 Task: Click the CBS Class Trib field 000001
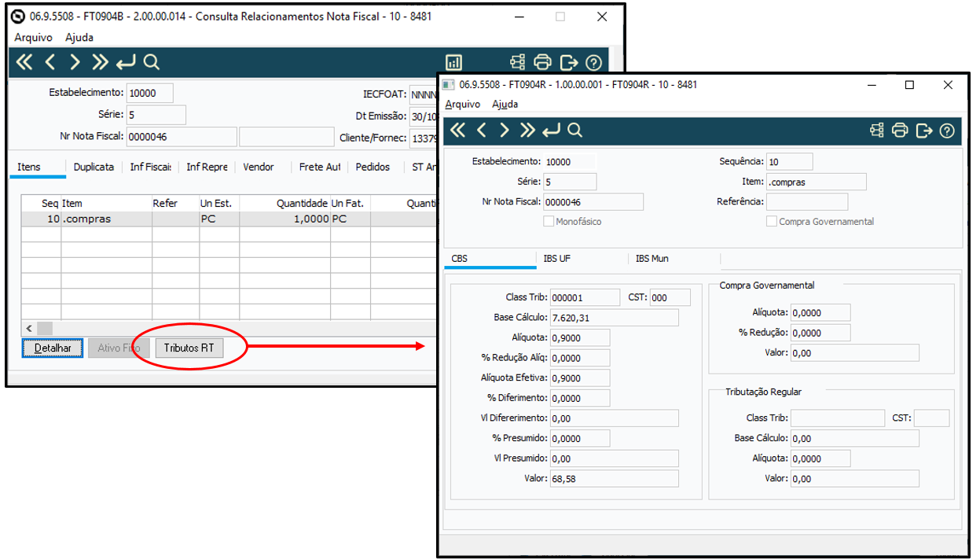pyautogui.click(x=585, y=297)
